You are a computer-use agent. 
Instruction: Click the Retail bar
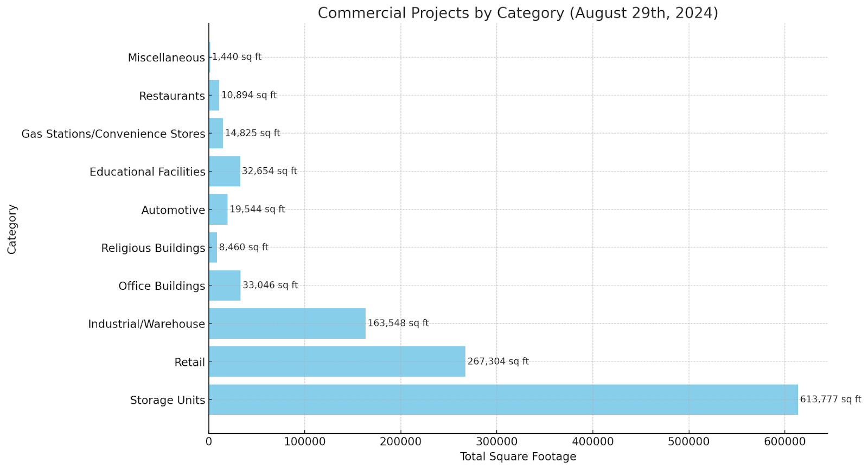(337, 362)
